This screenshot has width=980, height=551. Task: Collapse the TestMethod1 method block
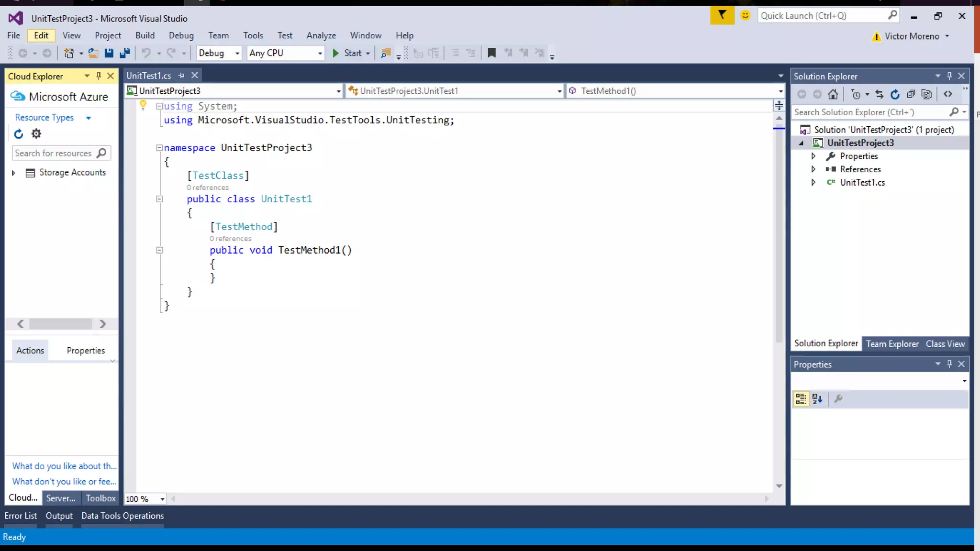159,250
